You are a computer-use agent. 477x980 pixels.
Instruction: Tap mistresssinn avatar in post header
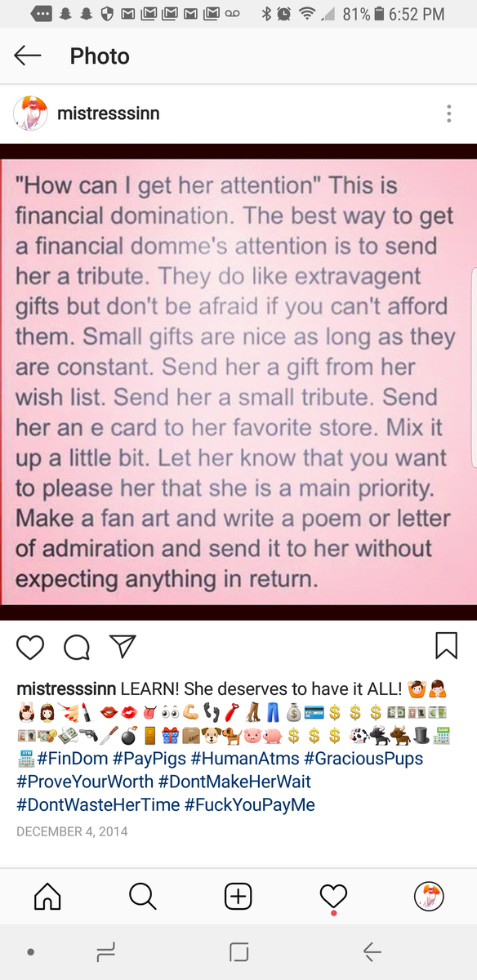pos(30,113)
